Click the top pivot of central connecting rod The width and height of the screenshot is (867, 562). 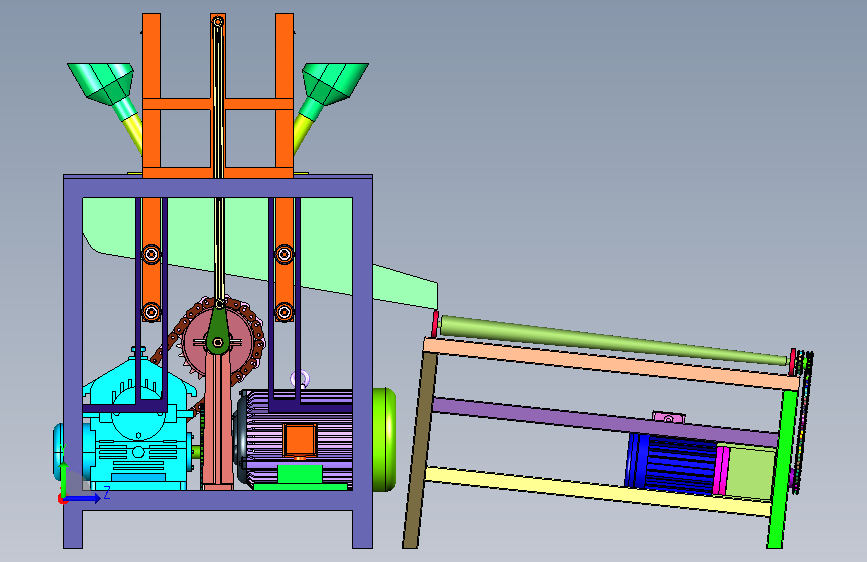pos(218,22)
